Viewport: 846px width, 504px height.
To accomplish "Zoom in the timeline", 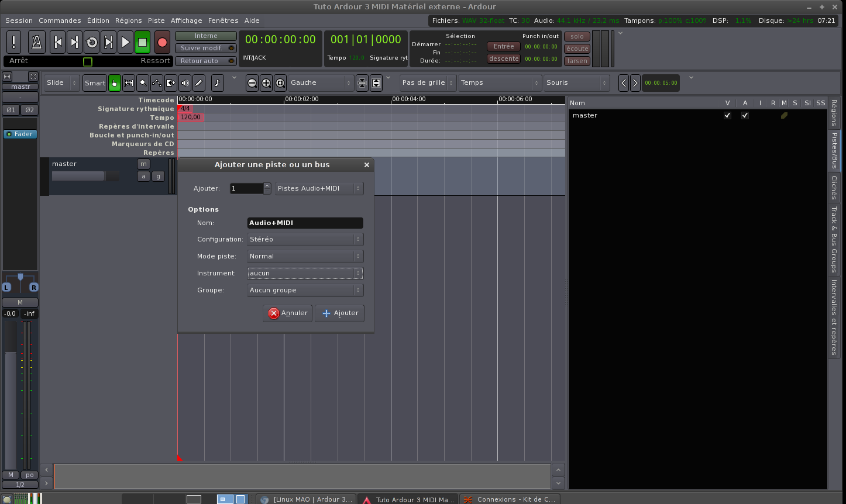I will [x=266, y=83].
